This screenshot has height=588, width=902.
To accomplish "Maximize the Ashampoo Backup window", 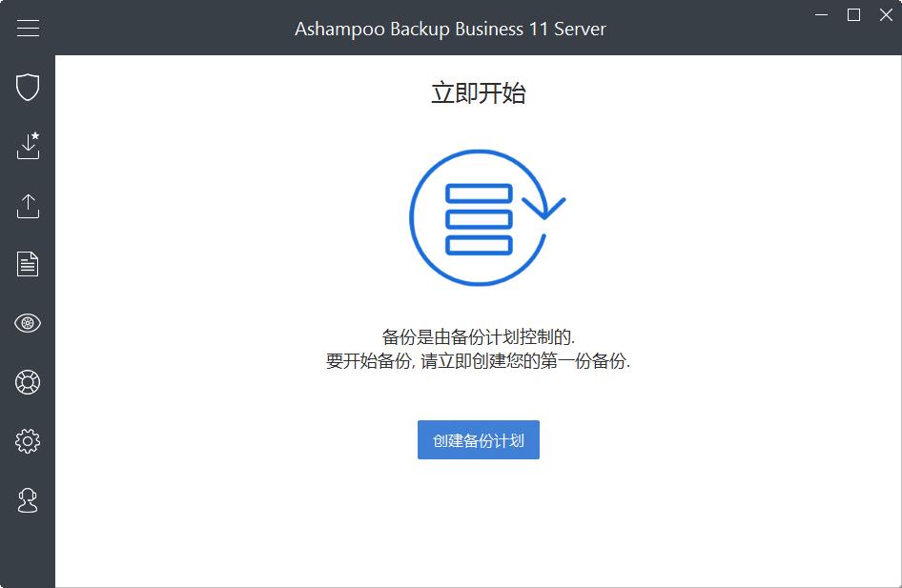I will (x=853, y=14).
